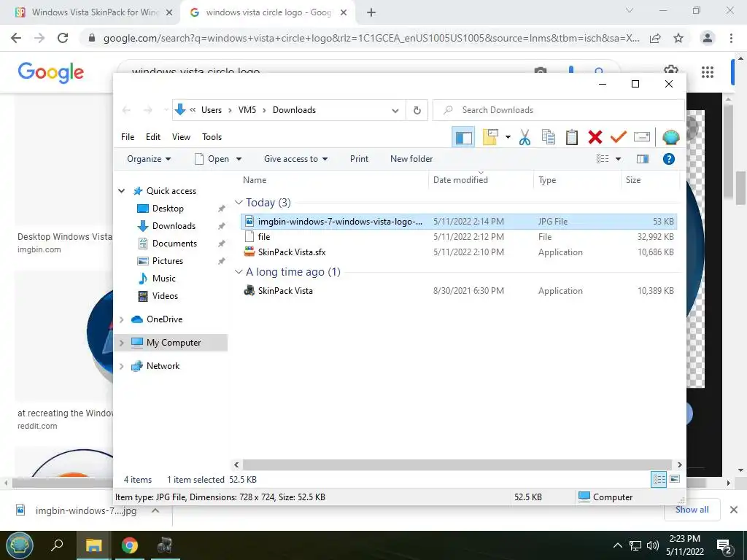The width and height of the screenshot is (747, 560).
Task: Open a new Chrome tab
Action: click(x=371, y=13)
